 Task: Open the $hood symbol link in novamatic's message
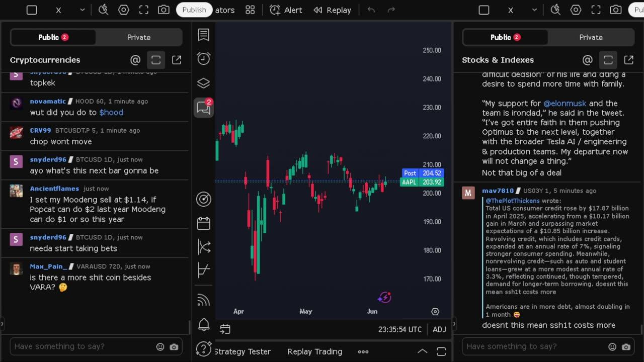pyautogui.click(x=111, y=112)
